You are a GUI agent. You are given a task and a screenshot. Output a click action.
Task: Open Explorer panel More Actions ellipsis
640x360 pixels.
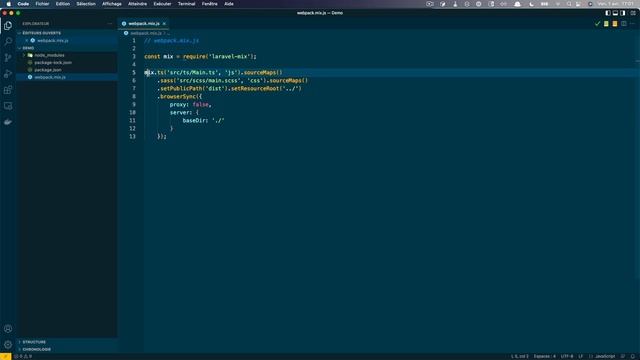click(109, 24)
